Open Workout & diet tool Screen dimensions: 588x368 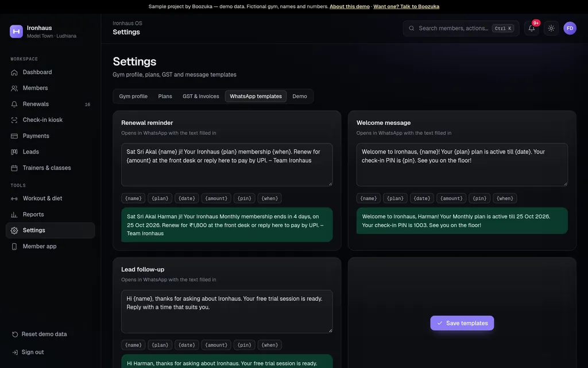coord(51,198)
